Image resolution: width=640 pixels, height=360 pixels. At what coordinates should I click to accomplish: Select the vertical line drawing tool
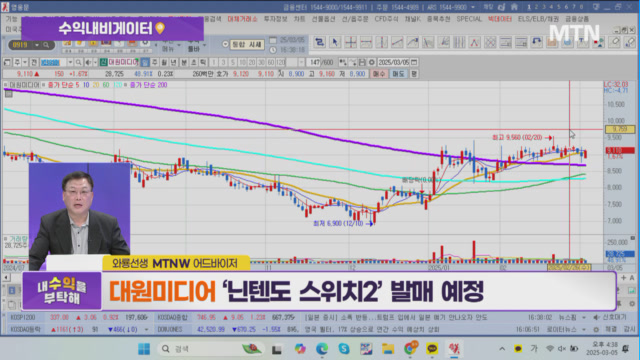pyautogui.click(x=381, y=42)
